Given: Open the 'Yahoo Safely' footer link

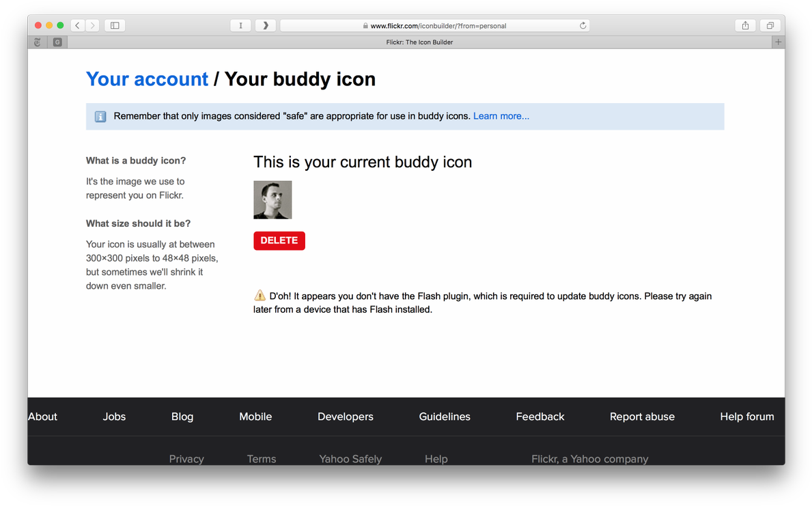Looking at the screenshot, I should tap(350, 459).
